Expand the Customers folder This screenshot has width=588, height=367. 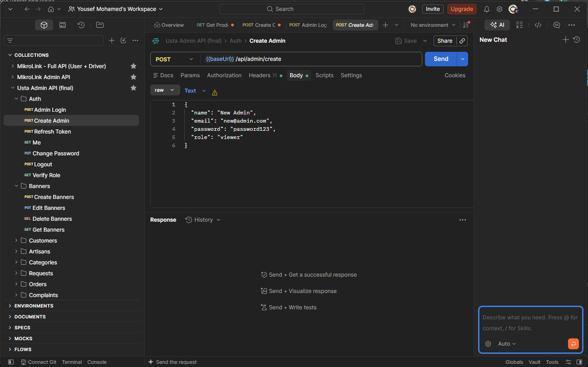(x=17, y=240)
